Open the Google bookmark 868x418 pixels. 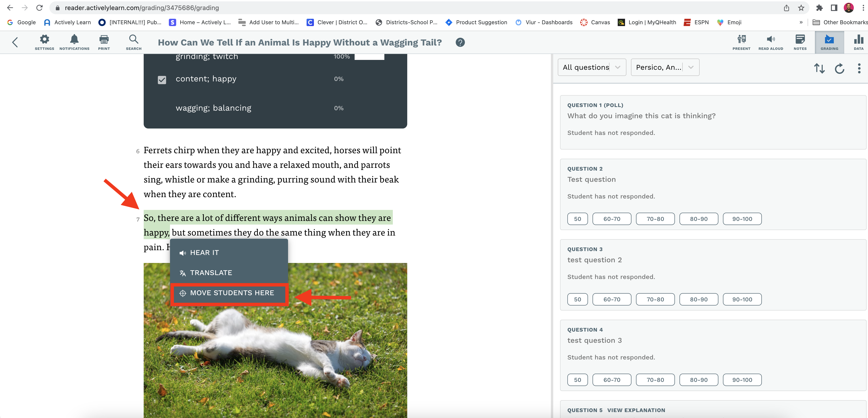[x=22, y=22]
